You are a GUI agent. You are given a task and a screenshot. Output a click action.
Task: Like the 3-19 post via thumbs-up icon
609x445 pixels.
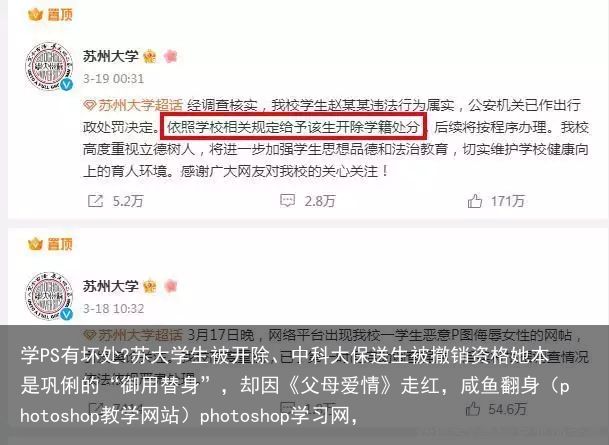(x=475, y=201)
